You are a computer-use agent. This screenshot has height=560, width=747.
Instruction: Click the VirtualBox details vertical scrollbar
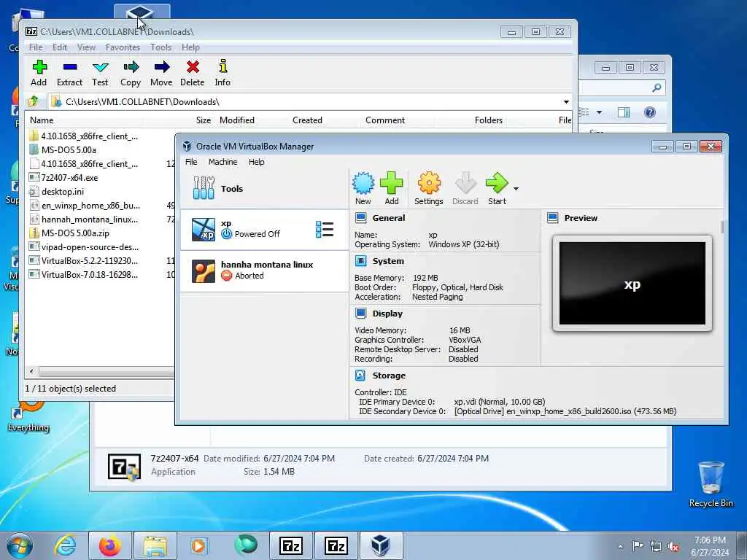tap(722, 227)
